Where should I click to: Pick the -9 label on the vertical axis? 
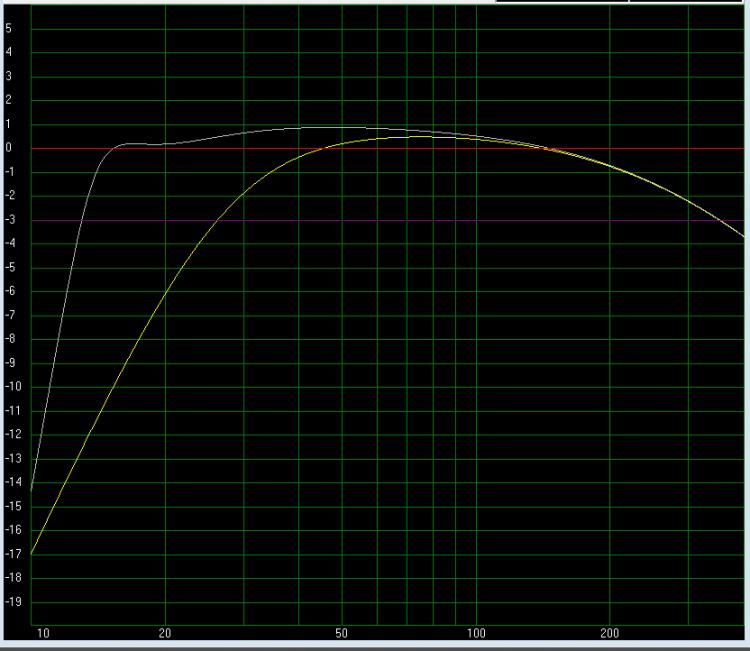pyautogui.click(x=10, y=363)
